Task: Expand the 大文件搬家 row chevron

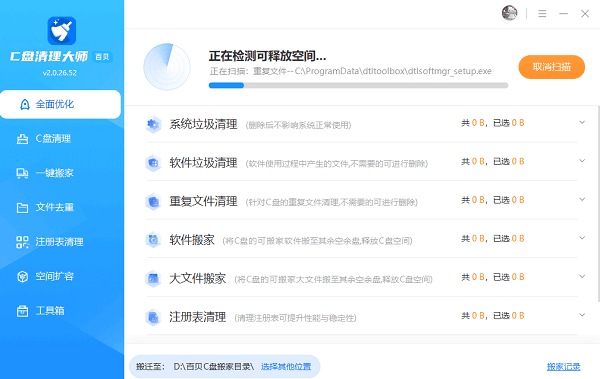Action: pos(582,276)
